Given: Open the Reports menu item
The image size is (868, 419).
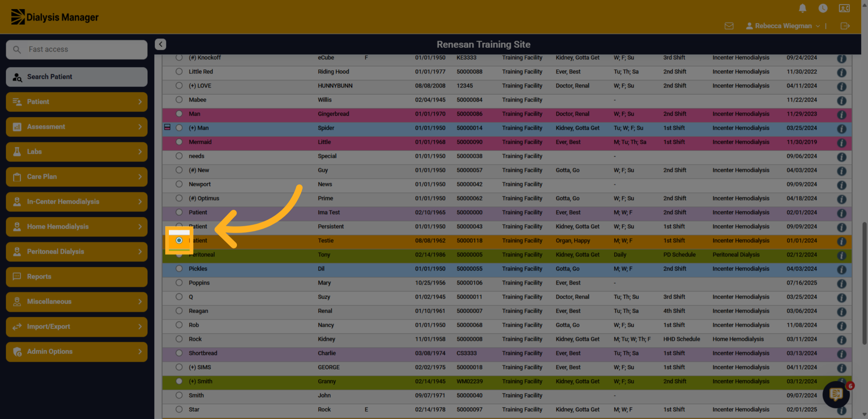Looking at the screenshot, I should coord(77,277).
